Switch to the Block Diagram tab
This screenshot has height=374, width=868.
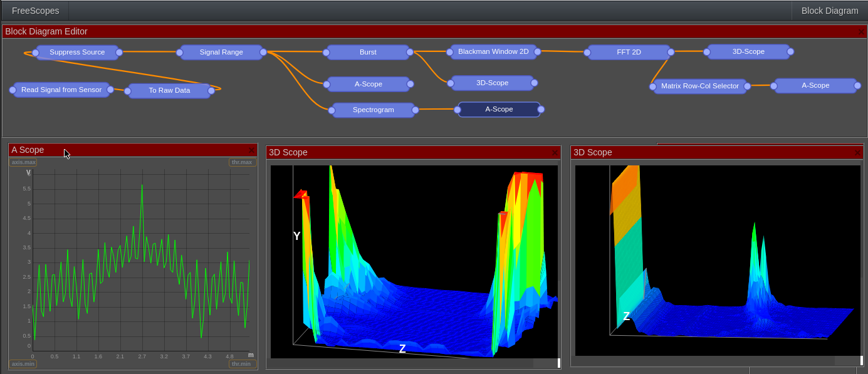pyautogui.click(x=829, y=11)
